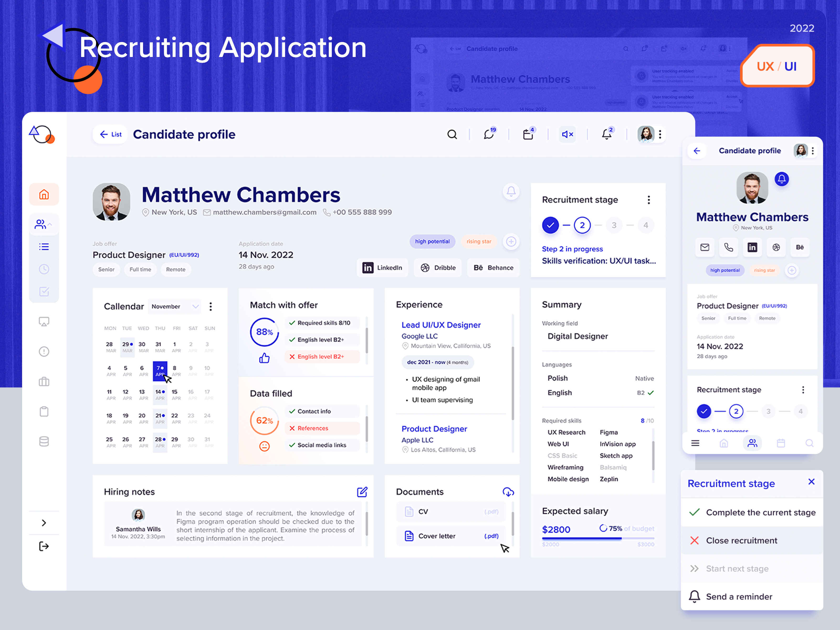
Task: Go back in mobile Candidate profile
Action: click(697, 151)
